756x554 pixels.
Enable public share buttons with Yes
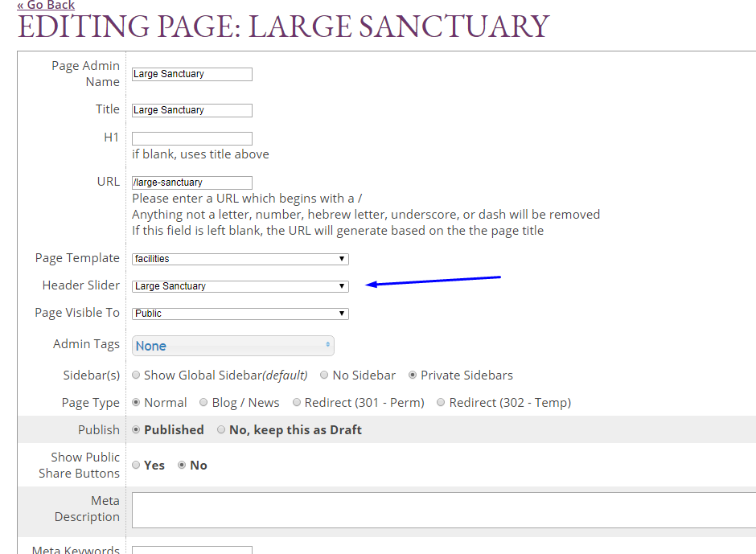(x=136, y=465)
